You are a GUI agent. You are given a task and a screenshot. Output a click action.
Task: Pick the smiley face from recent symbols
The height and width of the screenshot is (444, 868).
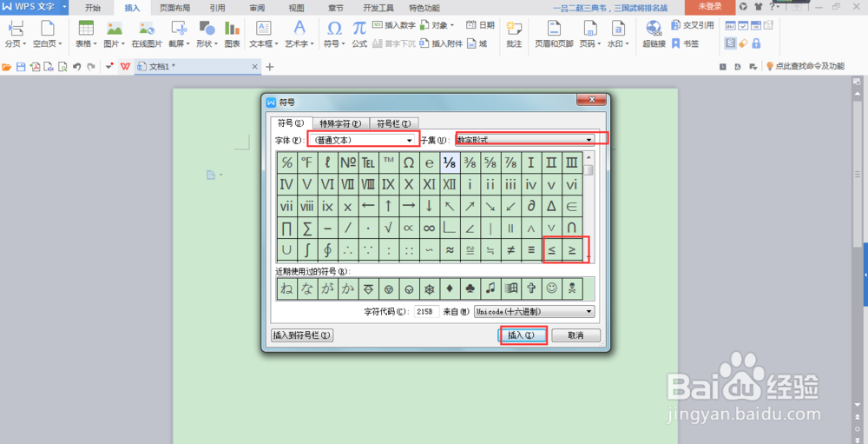[552, 288]
